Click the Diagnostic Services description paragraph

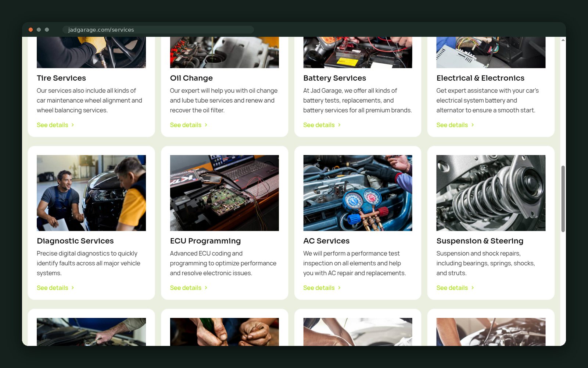[x=89, y=263]
